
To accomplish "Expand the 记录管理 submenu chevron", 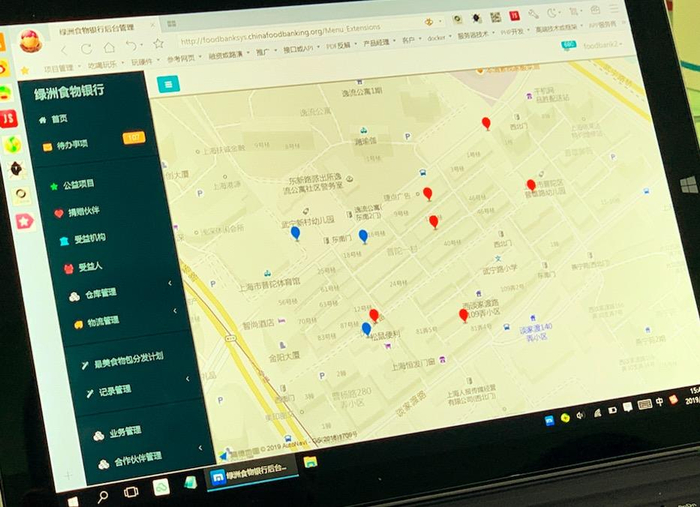I will [x=188, y=379].
